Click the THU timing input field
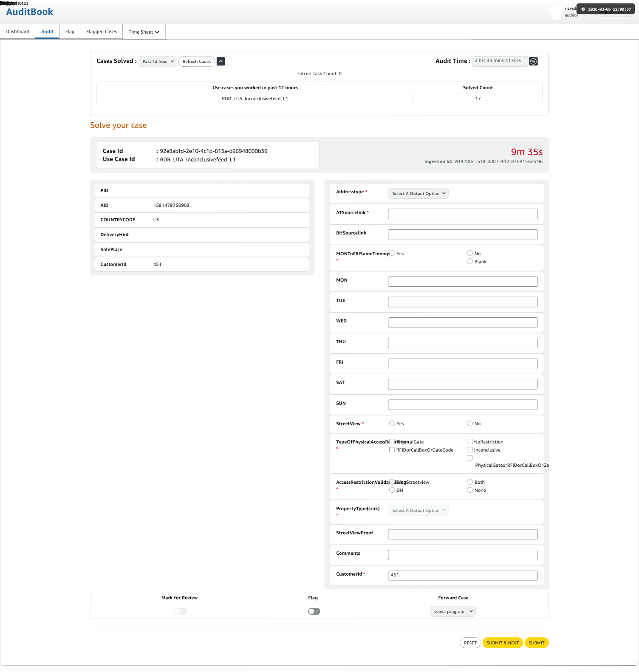This screenshot has height=672, width=639. 463,343
